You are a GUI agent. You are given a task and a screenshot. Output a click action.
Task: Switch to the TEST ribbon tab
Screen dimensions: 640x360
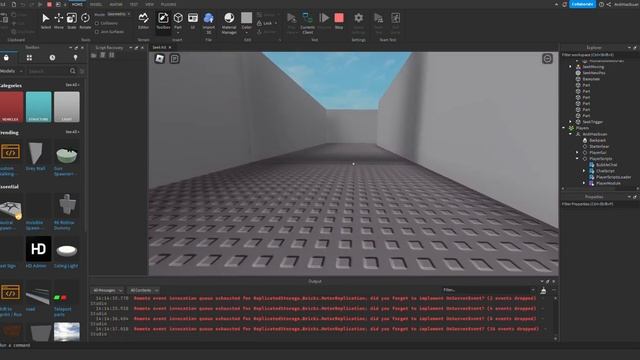tap(134, 4)
